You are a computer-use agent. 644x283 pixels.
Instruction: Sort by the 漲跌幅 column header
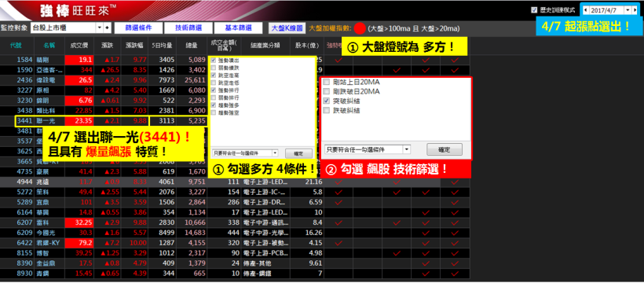tap(134, 46)
